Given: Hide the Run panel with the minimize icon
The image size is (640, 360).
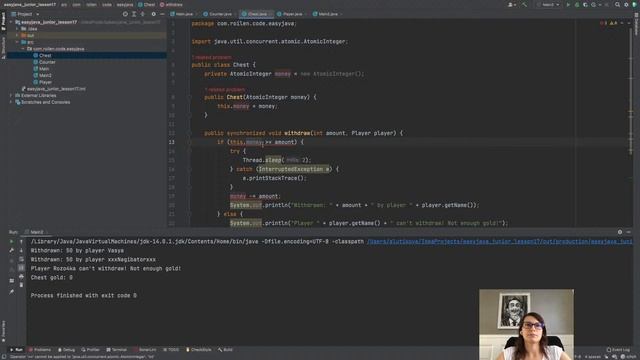Looking at the screenshot, I should (x=629, y=232).
